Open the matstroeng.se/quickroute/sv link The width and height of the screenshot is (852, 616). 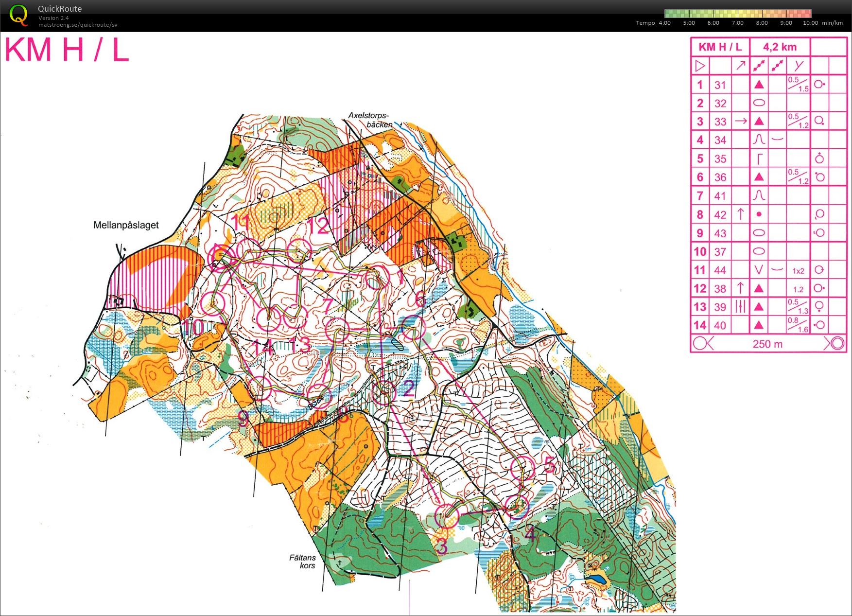pos(78,25)
